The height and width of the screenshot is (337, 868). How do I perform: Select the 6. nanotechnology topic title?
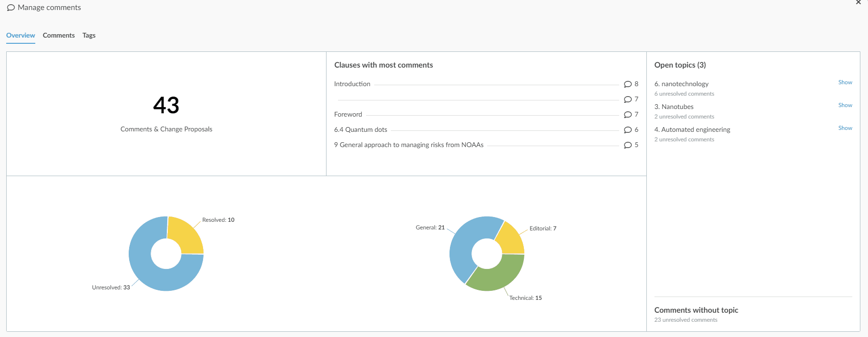(682, 84)
